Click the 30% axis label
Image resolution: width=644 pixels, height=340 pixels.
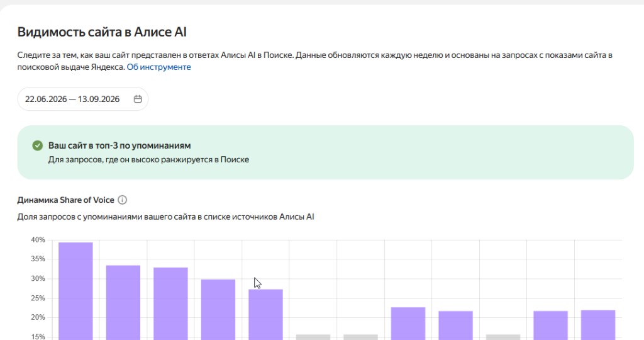38,278
